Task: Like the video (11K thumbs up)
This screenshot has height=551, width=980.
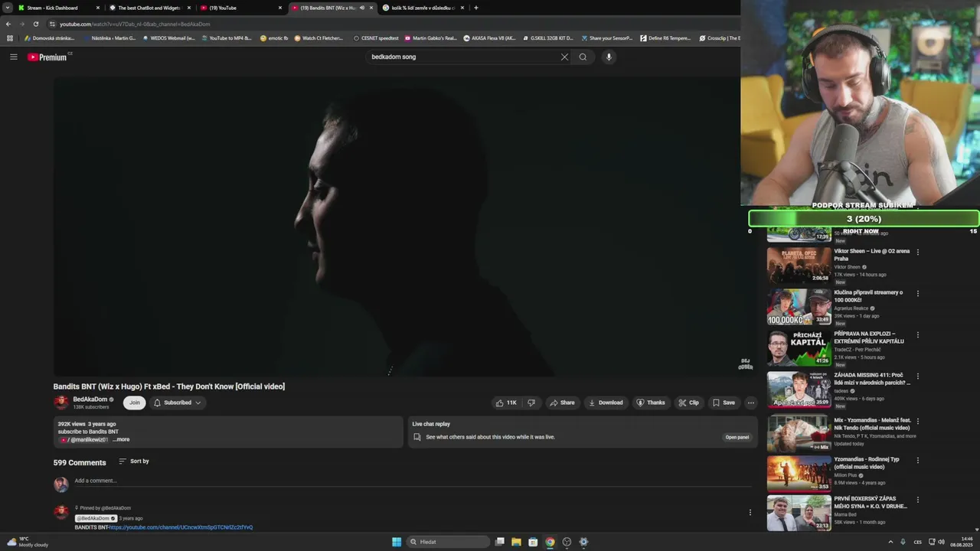Action: click(x=506, y=403)
